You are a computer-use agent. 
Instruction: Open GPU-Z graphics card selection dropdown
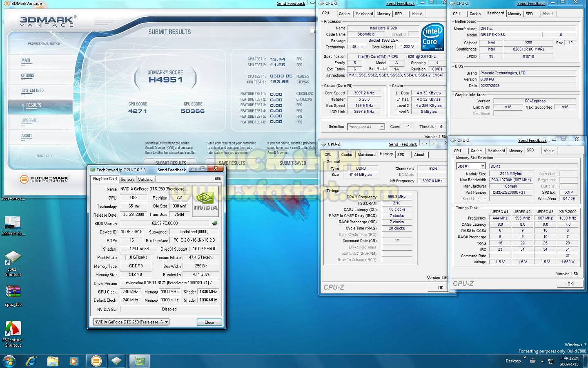point(131,322)
